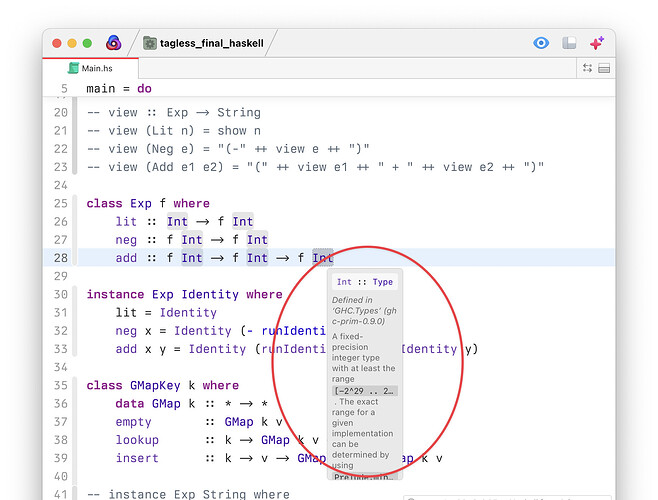Switch to the Main.hs tab
This screenshot has width=658, height=500.
click(91, 68)
